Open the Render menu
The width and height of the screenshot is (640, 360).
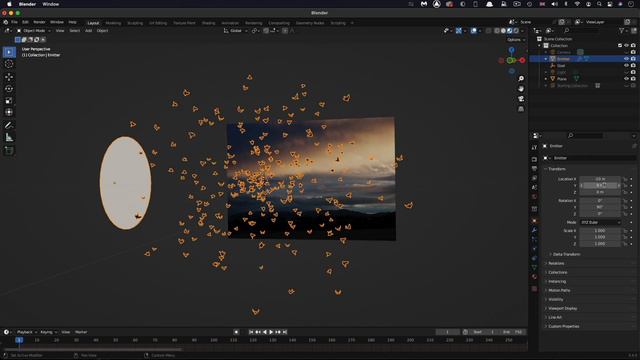(x=39, y=22)
